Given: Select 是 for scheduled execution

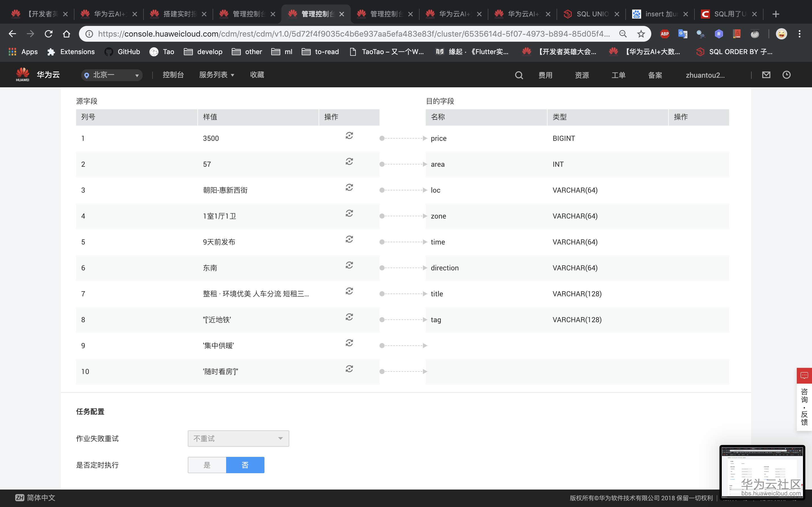Looking at the screenshot, I should (x=207, y=465).
